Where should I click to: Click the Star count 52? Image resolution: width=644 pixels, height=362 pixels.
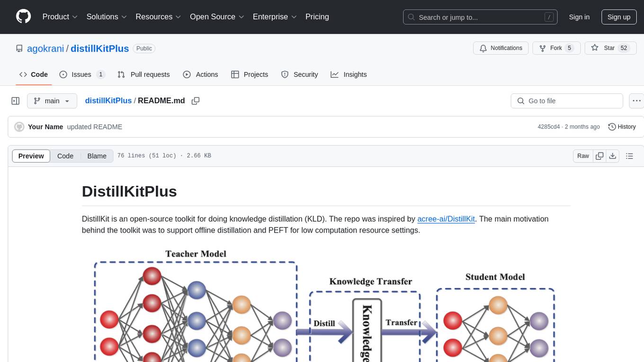pos(624,48)
